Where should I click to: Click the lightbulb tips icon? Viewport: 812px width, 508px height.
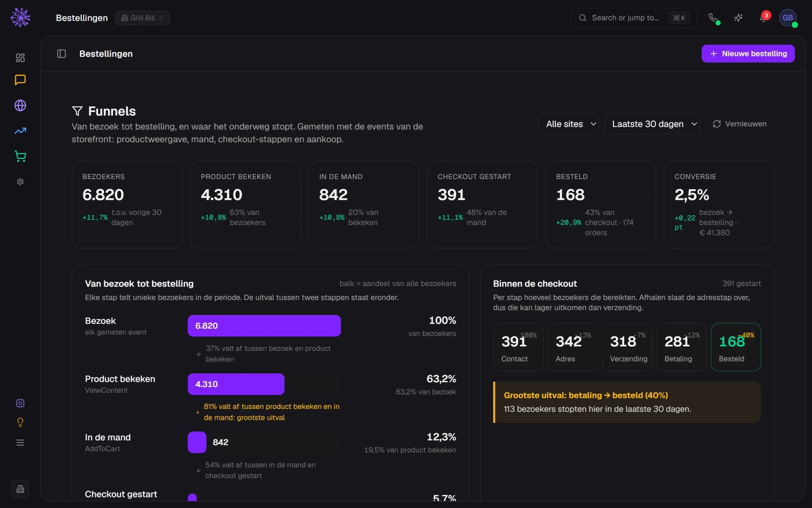click(20, 422)
